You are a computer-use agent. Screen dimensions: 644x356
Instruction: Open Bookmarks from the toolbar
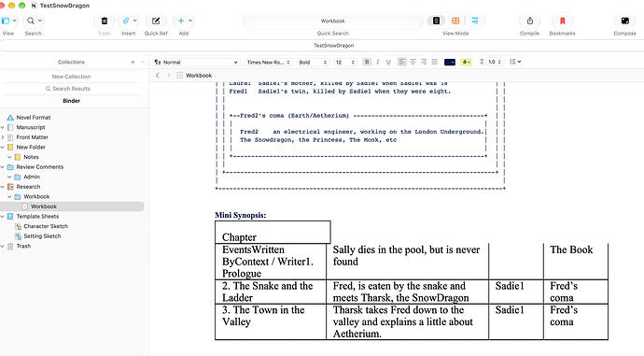pos(562,21)
